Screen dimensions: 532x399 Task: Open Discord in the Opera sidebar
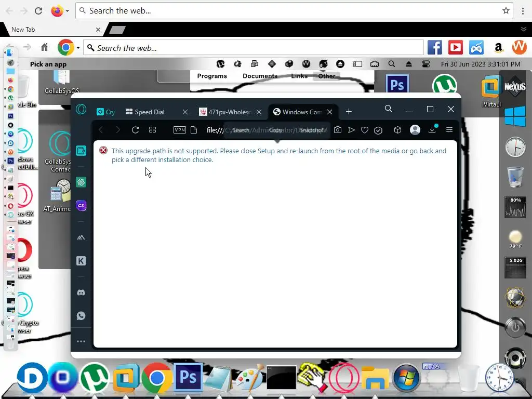click(81, 292)
